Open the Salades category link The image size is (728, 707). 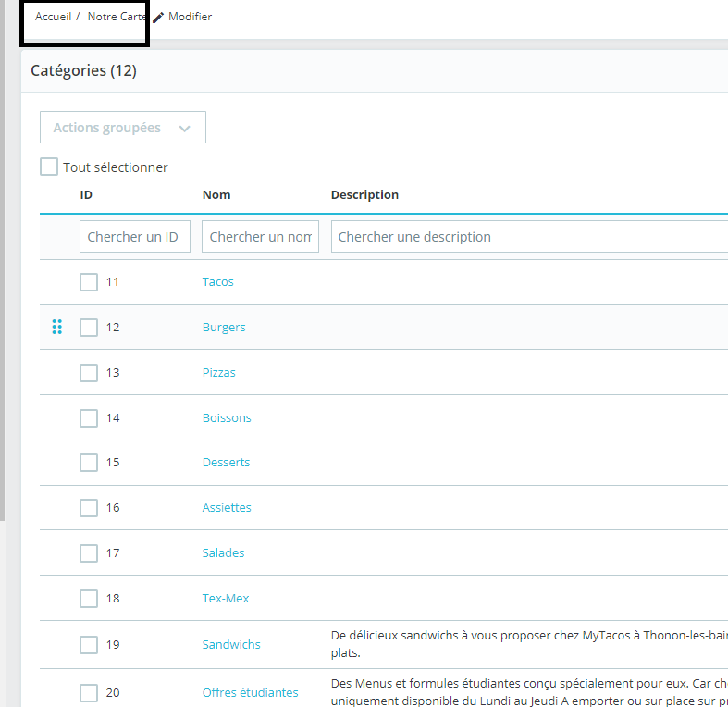coord(223,553)
